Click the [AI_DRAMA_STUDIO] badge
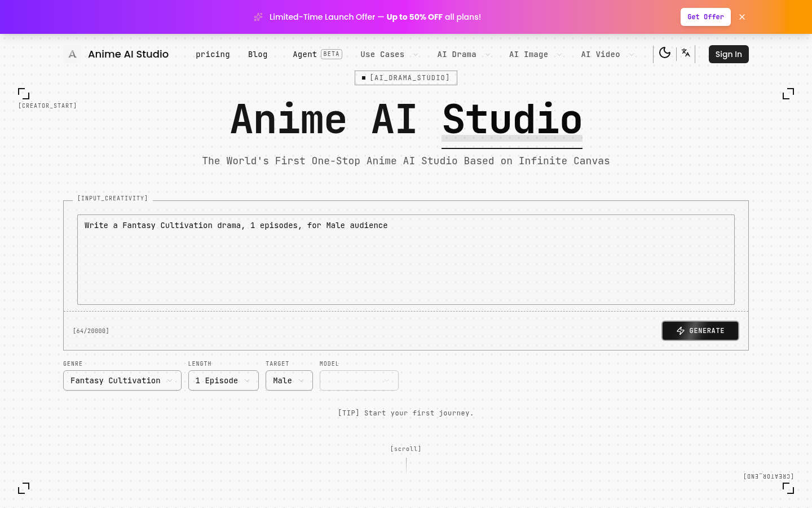 pyautogui.click(x=406, y=78)
